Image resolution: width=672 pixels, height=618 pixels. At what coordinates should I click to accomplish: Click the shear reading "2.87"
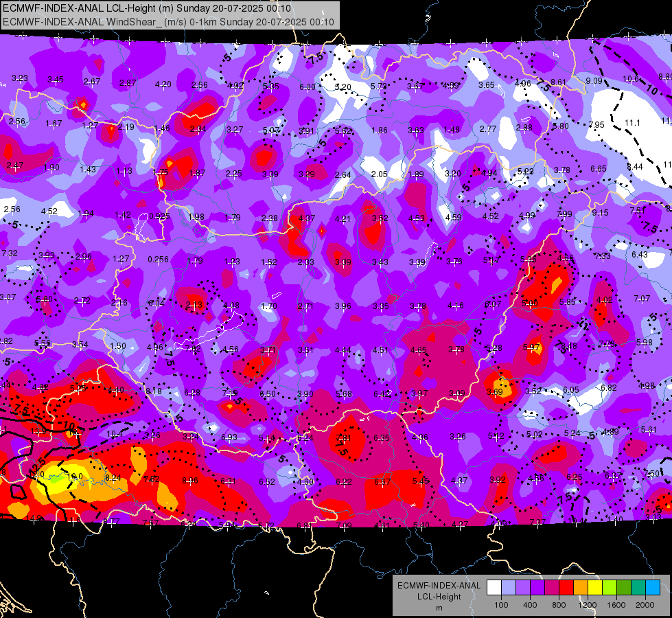(128, 83)
